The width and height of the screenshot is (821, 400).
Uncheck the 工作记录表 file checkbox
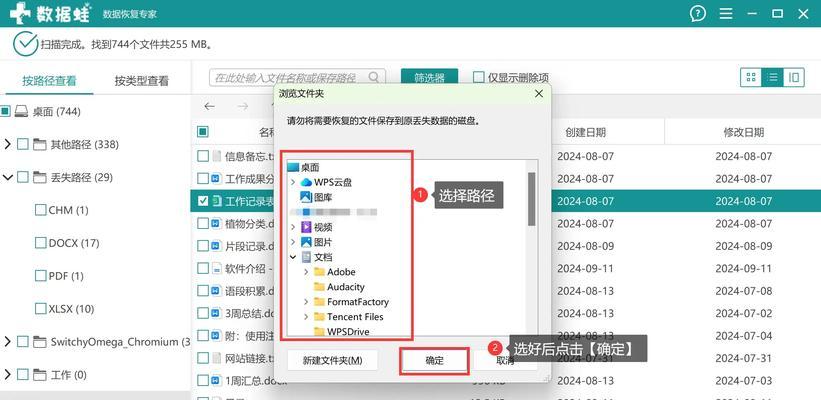click(x=203, y=201)
